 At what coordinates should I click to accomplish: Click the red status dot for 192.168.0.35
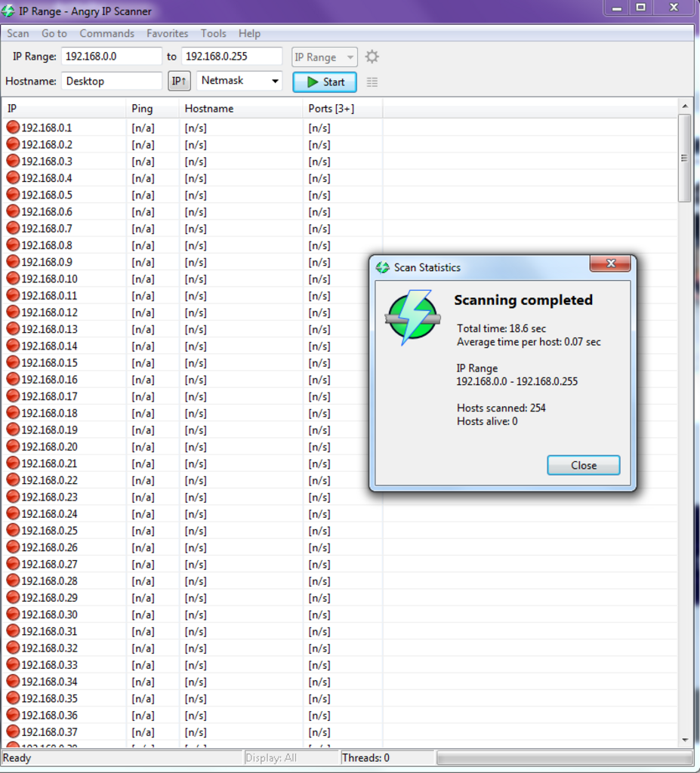[x=13, y=698]
